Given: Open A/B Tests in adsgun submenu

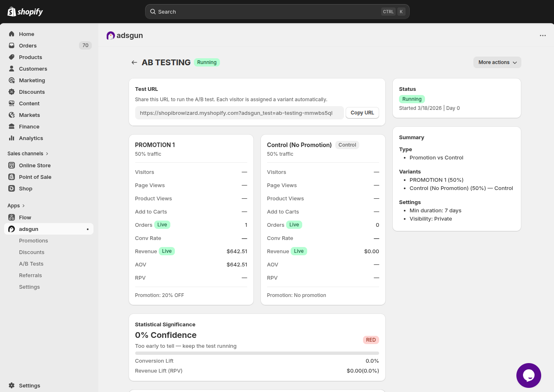Looking at the screenshot, I should pyautogui.click(x=31, y=264).
